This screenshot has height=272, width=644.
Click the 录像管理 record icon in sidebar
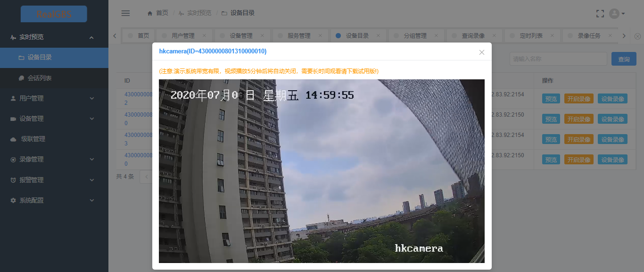[x=13, y=159]
